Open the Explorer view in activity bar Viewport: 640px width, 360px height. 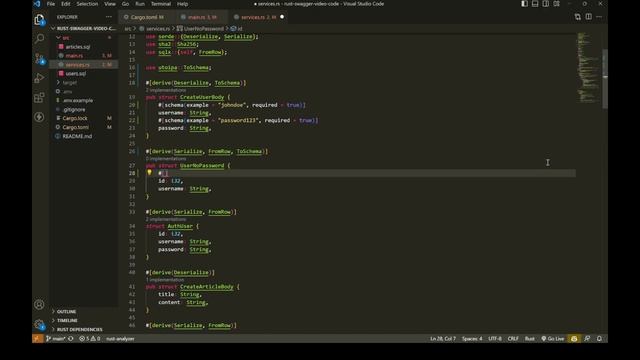[39, 20]
